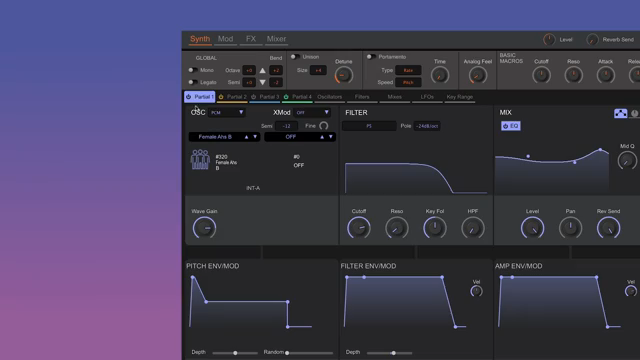
Task: Open the filter Pole -24dB/oct selector
Action: click(x=427, y=126)
